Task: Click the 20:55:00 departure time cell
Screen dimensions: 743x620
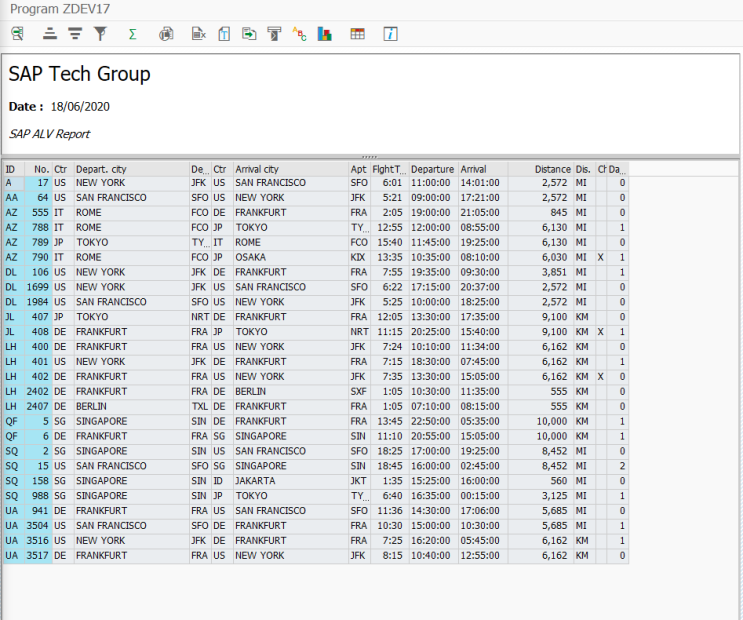Action: click(x=433, y=437)
